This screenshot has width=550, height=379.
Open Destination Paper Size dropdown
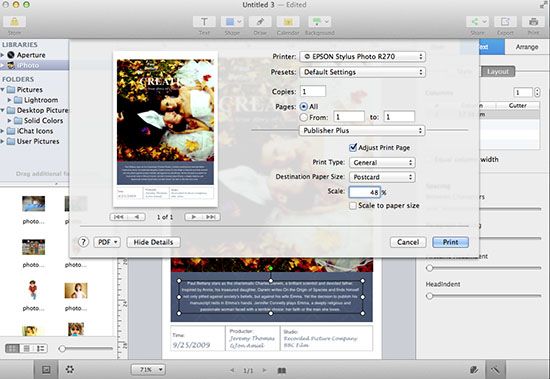pos(382,177)
